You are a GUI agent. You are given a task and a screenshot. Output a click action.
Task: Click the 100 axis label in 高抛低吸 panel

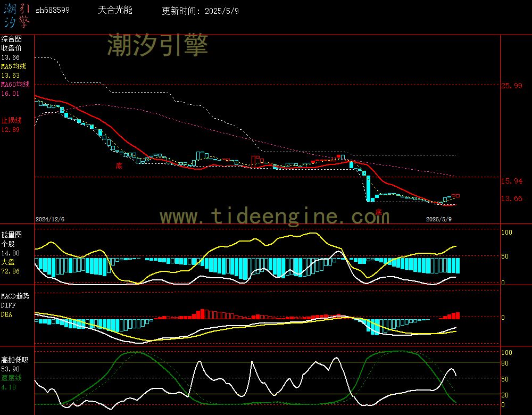tap(506, 352)
